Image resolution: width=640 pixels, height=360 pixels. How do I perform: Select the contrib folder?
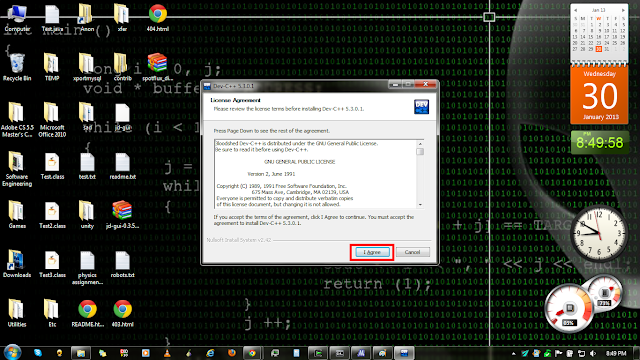(122, 67)
